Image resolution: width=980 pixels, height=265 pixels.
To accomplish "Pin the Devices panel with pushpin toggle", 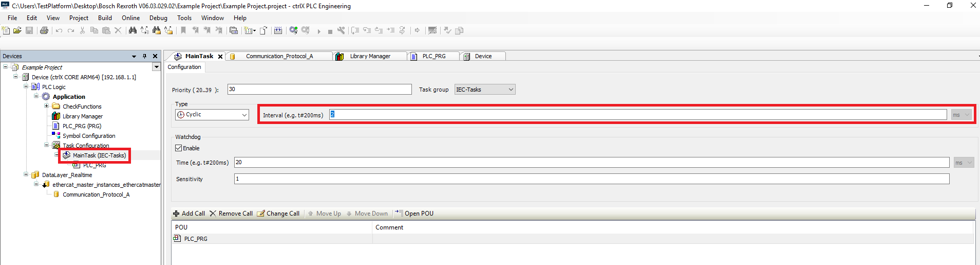I will (145, 56).
